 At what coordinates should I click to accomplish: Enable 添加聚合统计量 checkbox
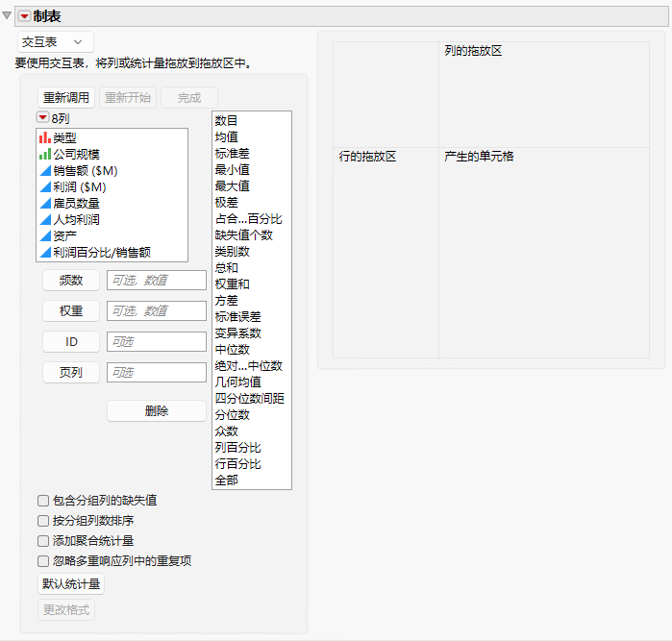(x=43, y=541)
